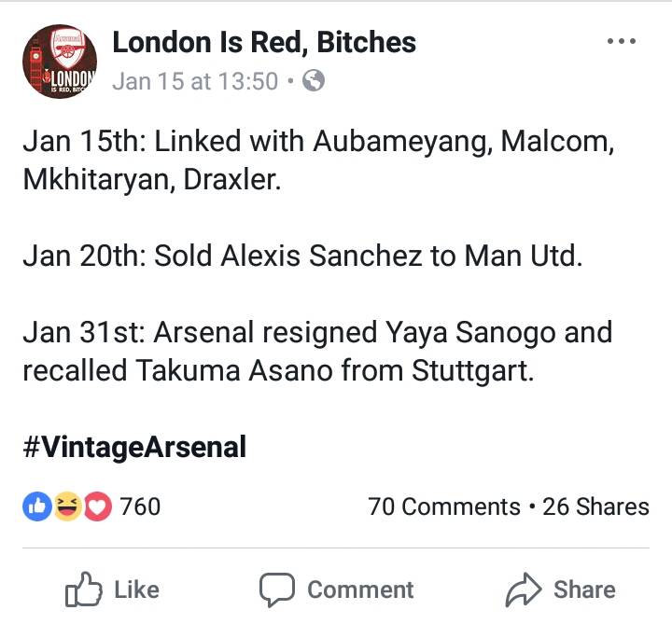Open the "London Is Red, Bitches" page name
Viewport: 672px width, 624px height.
264,42
